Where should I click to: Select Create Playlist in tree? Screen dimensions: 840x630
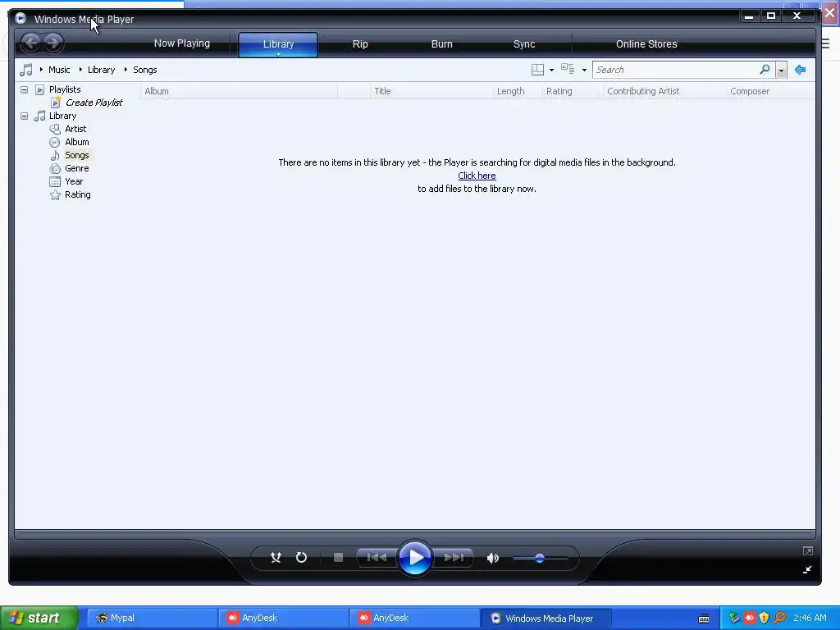point(94,103)
